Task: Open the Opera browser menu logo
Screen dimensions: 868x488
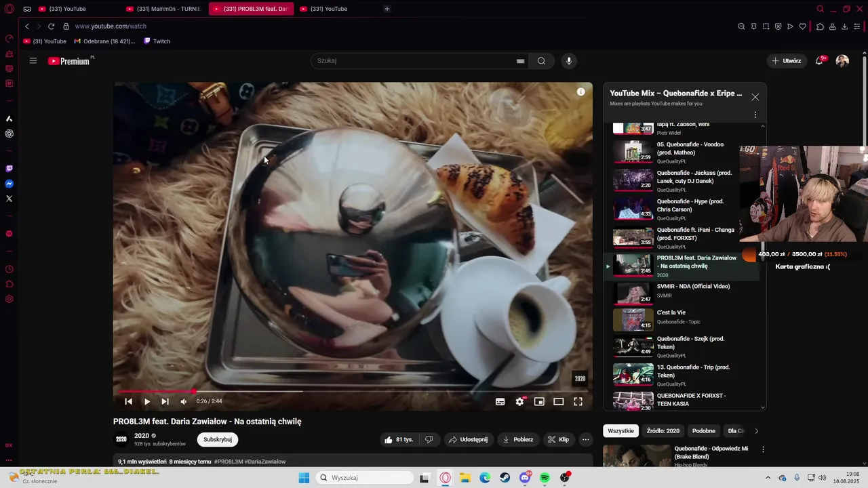Action: tap(9, 9)
